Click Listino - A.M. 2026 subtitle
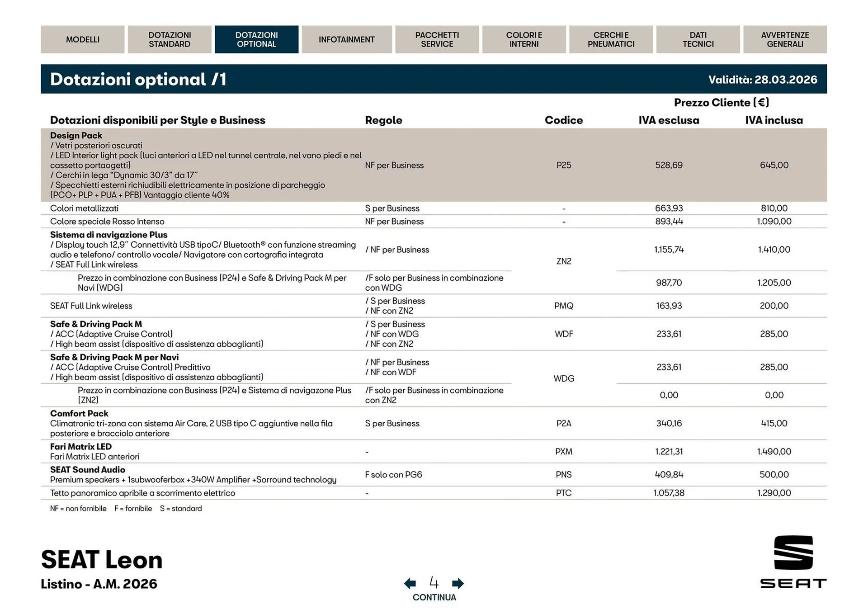Screen dimensions: 868x614 [x=99, y=584]
